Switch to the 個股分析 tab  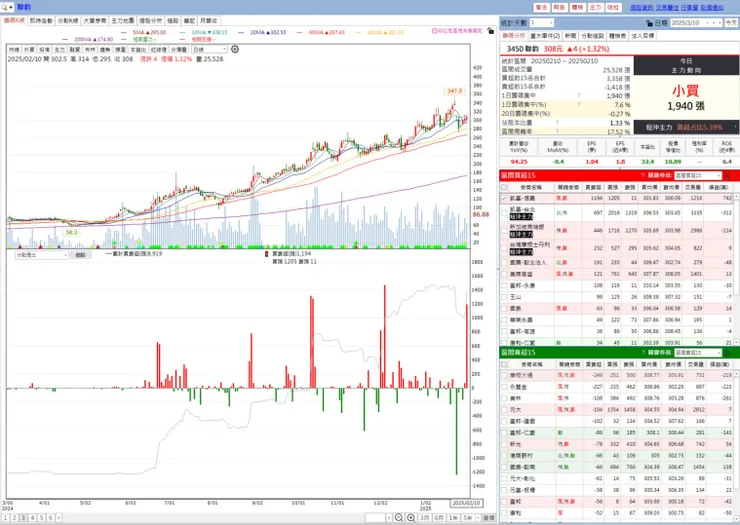tap(150, 21)
